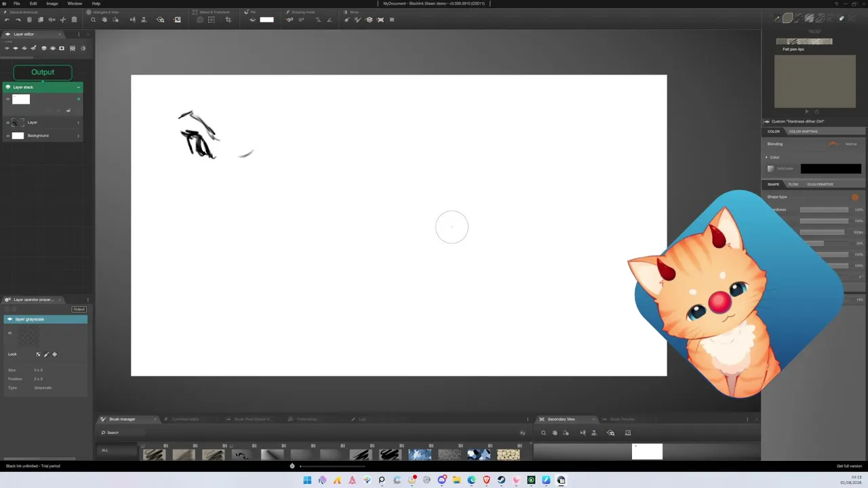The image size is (868, 488).
Task: Select the highlighted rounded brush preset icon
Action: pos(787,18)
